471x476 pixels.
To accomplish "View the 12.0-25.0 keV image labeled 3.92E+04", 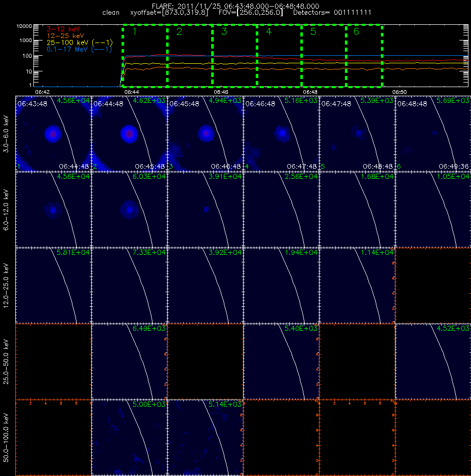I will click(x=205, y=286).
